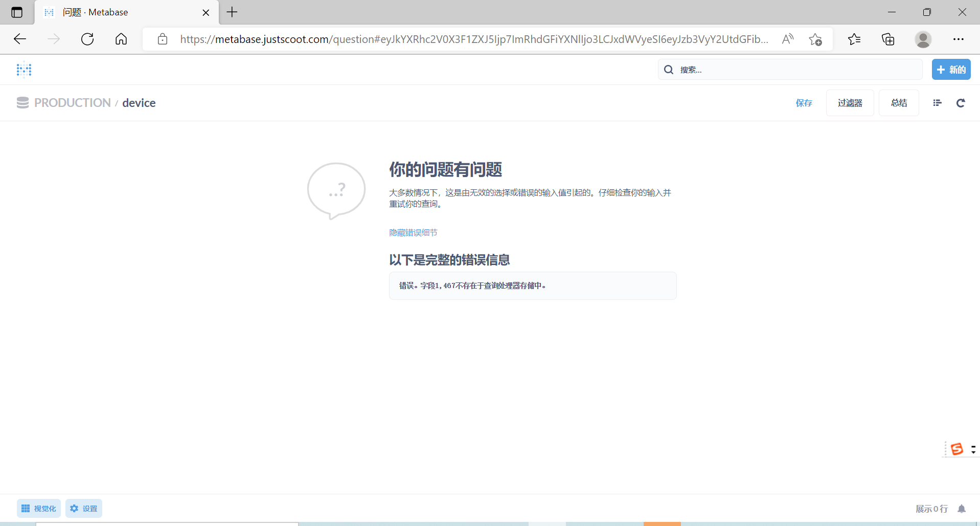Viewport: 980px width, 526px height.
Task: Click the browser profile avatar icon
Action: (923, 39)
